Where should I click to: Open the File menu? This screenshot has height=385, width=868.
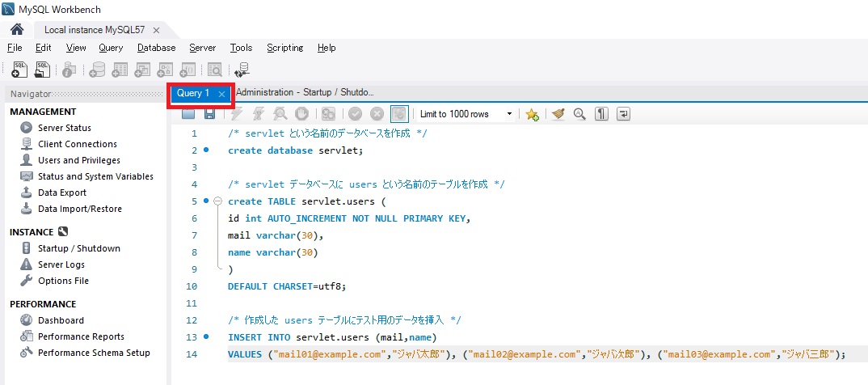15,48
